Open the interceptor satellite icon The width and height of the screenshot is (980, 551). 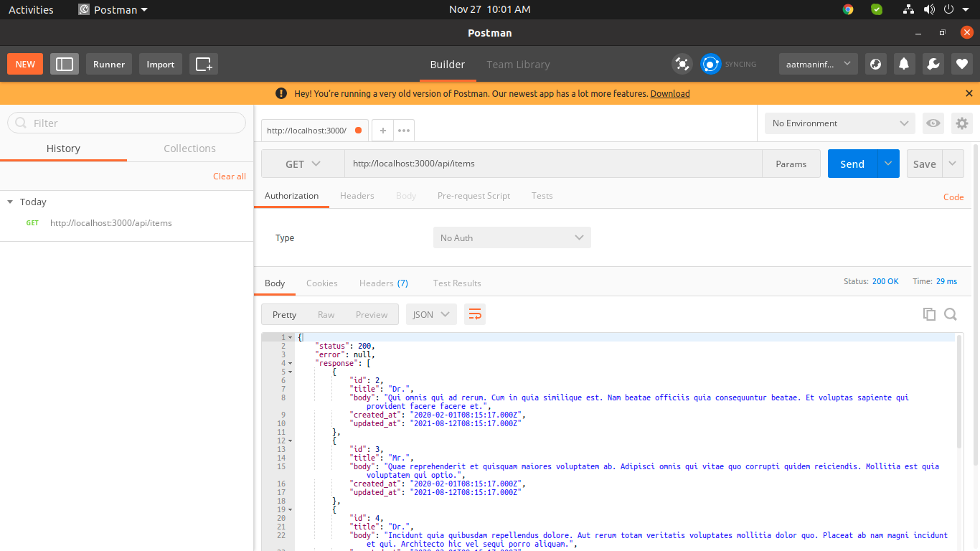point(682,64)
